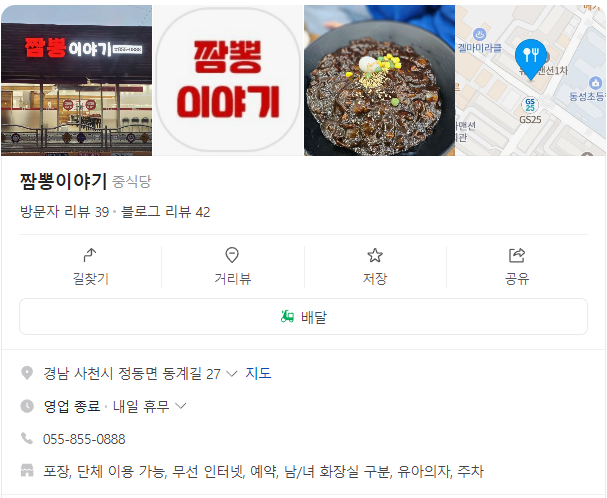Share the place via the 공유 icon

click(x=517, y=255)
